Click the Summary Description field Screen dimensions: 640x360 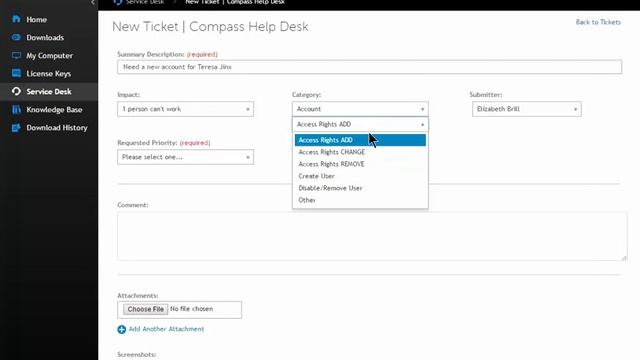[369, 67]
